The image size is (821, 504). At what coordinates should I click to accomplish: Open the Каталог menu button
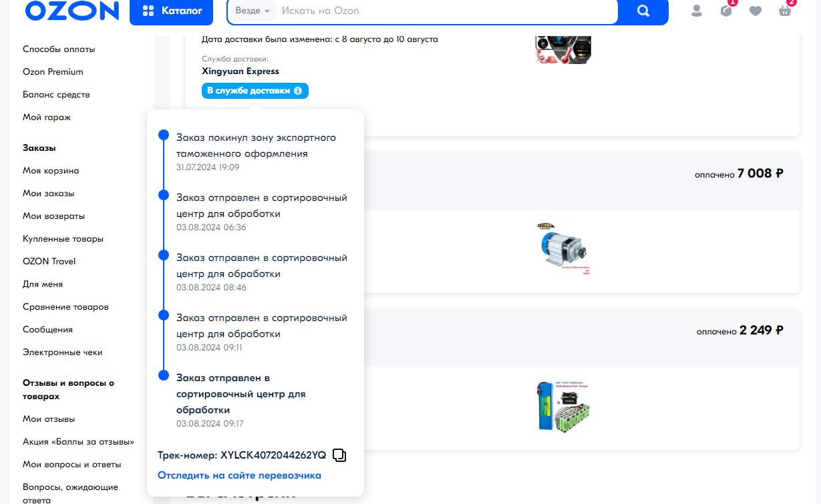click(172, 11)
